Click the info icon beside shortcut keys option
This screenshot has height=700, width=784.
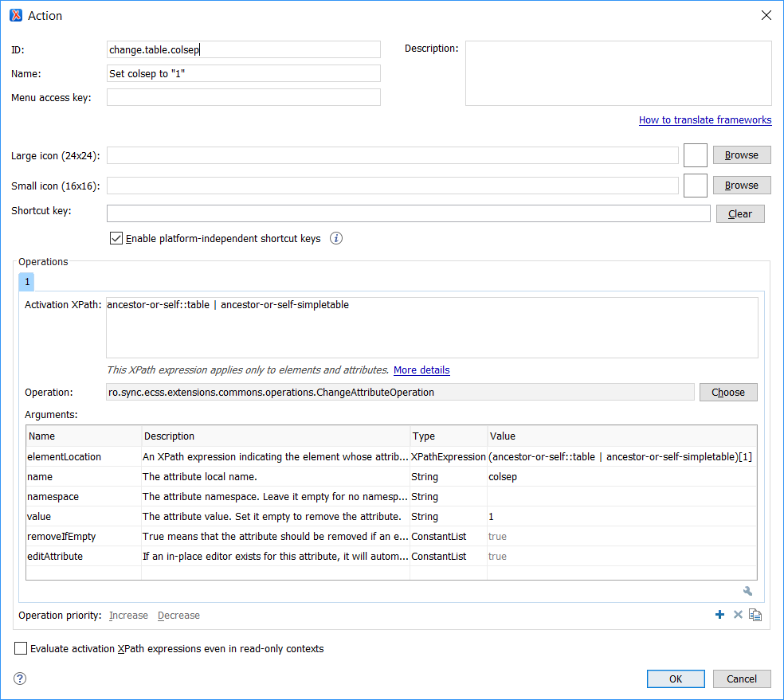tap(336, 238)
